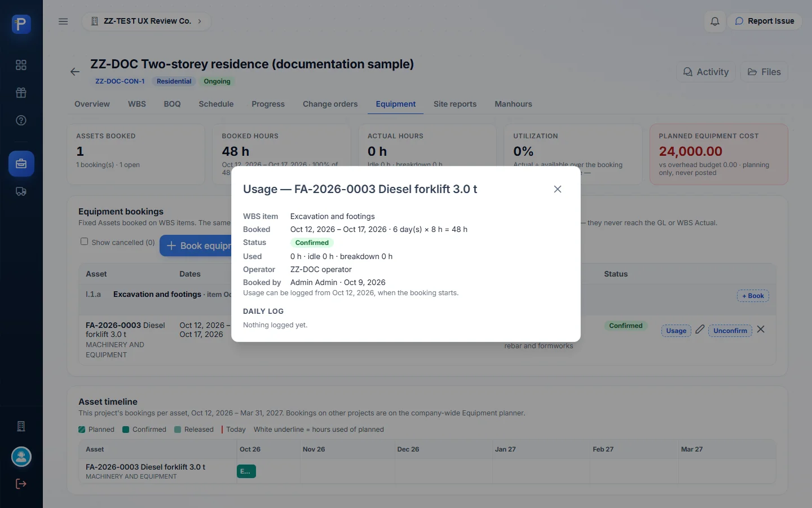Viewport: 812px width, 508px height.
Task: Click the 24,000.00 planned cost value
Action: pos(690,151)
